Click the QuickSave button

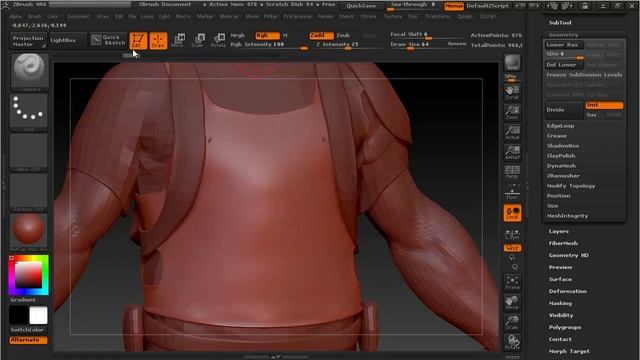tap(362, 6)
